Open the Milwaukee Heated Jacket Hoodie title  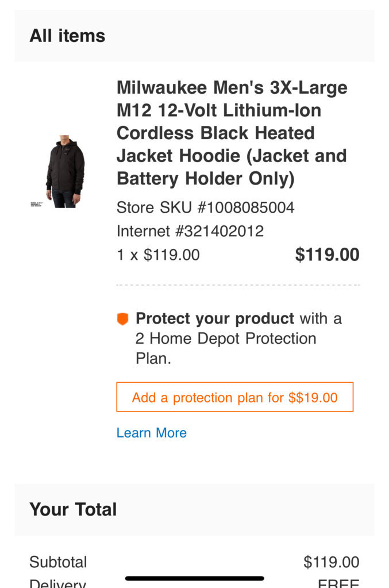coord(232,133)
